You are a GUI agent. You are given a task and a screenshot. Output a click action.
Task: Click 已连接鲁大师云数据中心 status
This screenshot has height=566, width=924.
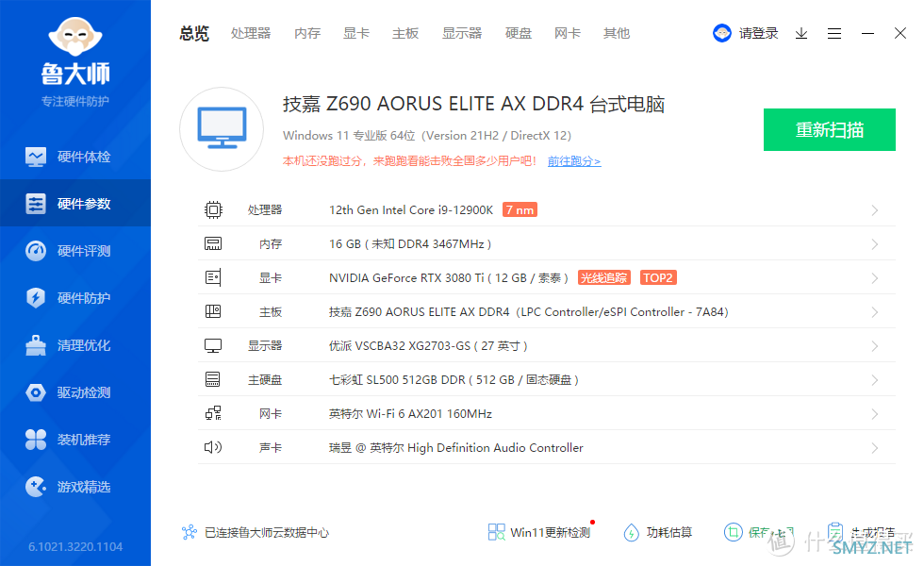point(266,532)
